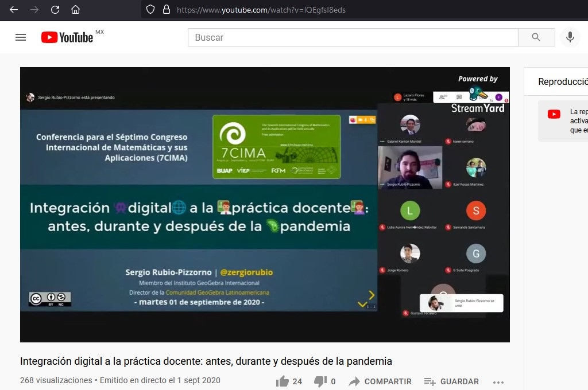Select the YouTube URL in address bar
The image size is (588, 390).
coord(261,10)
